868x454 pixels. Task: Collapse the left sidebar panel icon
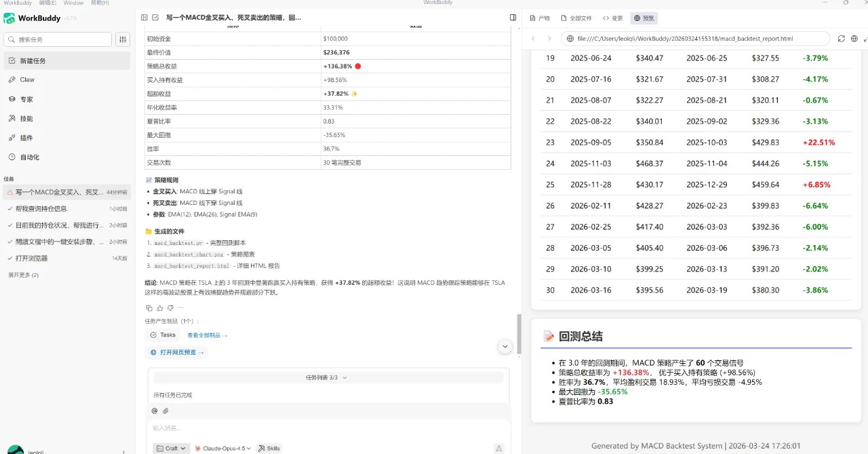point(144,18)
